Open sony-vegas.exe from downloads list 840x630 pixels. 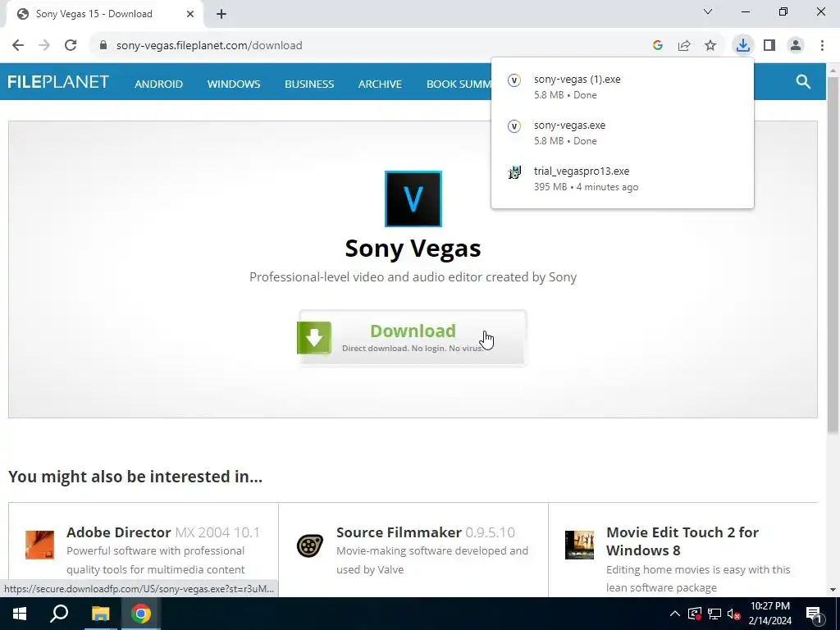(x=622, y=133)
